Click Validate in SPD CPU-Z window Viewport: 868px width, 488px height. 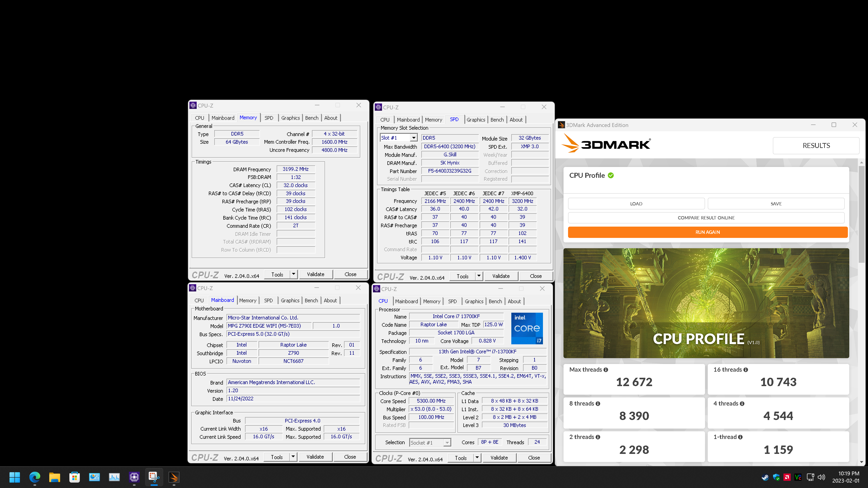pyautogui.click(x=501, y=276)
